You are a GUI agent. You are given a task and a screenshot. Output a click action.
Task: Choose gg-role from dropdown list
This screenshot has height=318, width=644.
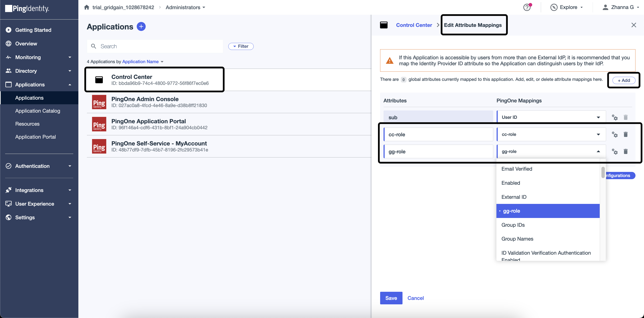(548, 211)
